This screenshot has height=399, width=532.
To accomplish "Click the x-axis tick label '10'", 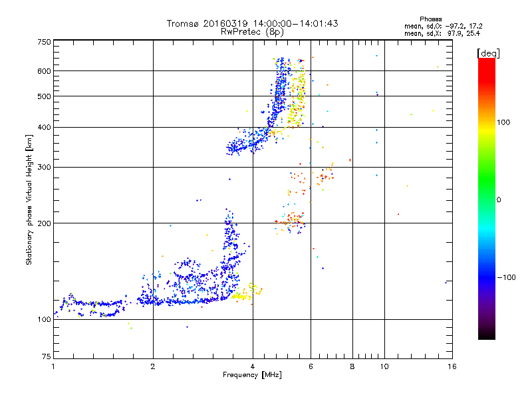I will 384,366.
